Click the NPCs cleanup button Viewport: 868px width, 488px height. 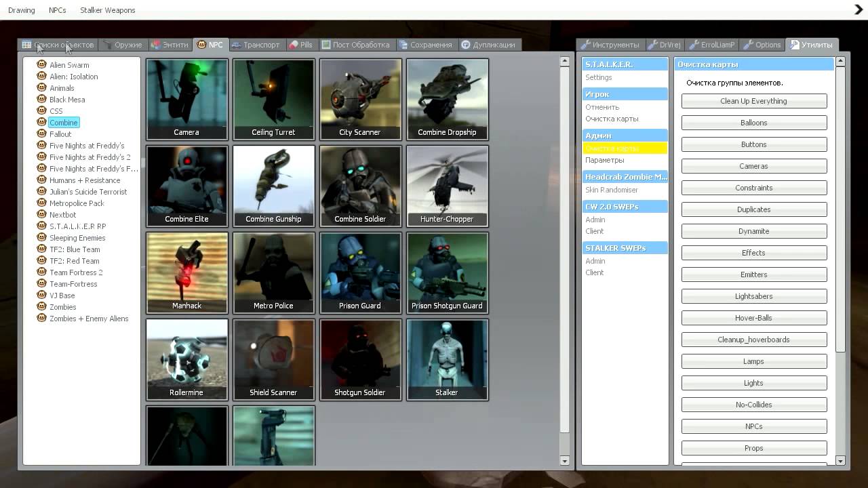pyautogui.click(x=754, y=426)
